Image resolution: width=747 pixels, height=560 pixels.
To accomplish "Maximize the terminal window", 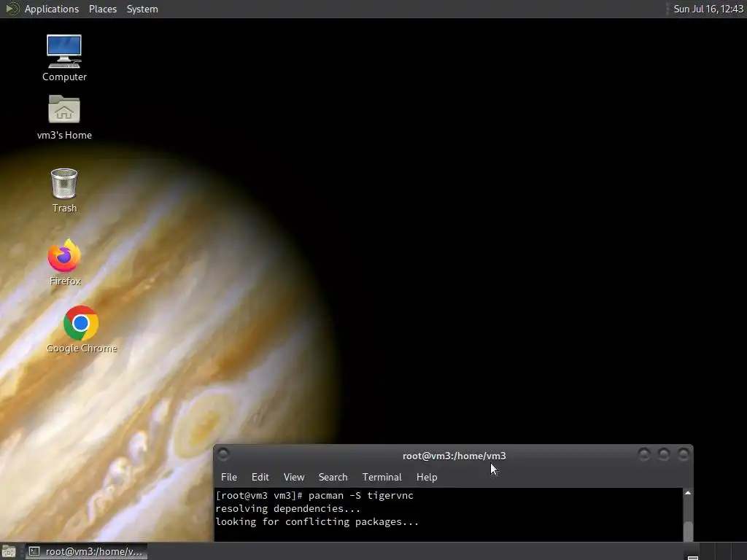I will [x=663, y=455].
